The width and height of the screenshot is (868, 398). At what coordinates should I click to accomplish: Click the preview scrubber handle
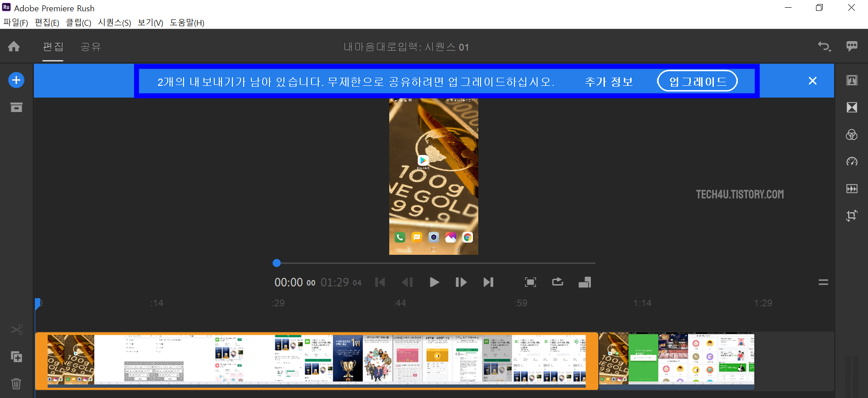(x=277, y=263)
